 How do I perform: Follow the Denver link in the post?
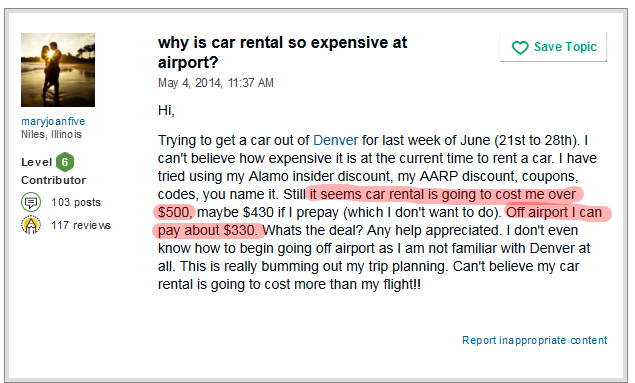point(336,140)
